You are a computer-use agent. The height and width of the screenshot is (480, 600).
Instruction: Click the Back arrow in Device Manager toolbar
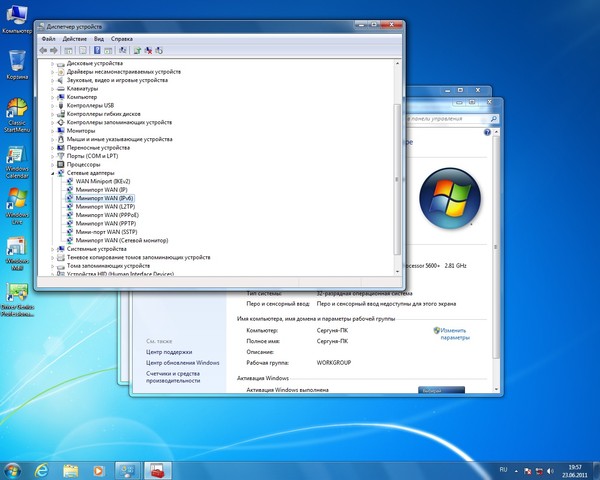[x=43, y=51]
